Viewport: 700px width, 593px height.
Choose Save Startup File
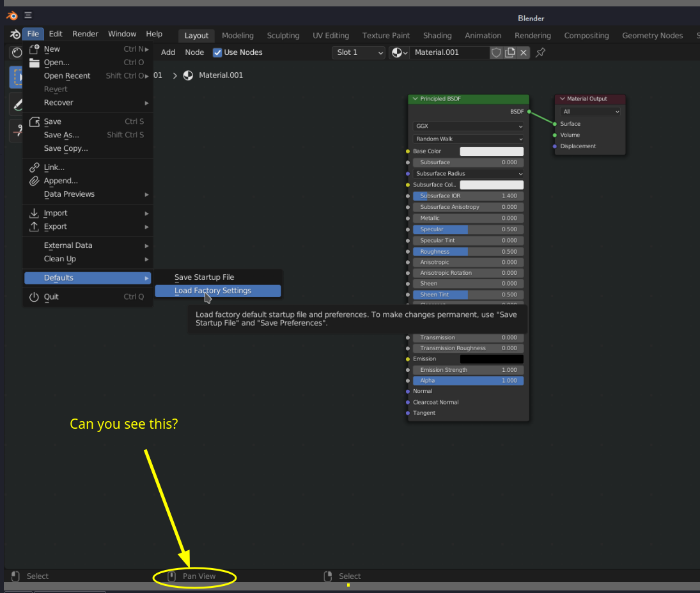218,277
